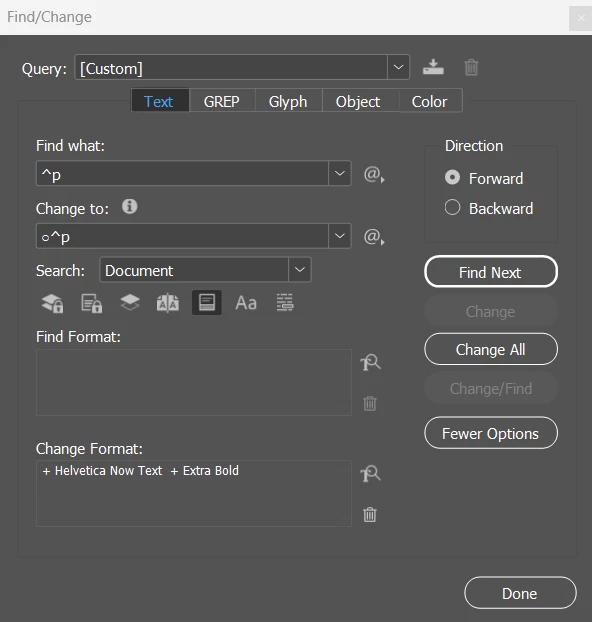The width and height of the screenshot is (592, 622).
Task: Switch to the Text tab
Action: pos(160,101)
